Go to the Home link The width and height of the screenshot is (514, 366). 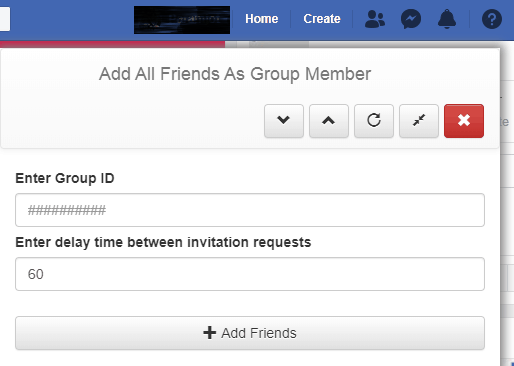(262, 19)
